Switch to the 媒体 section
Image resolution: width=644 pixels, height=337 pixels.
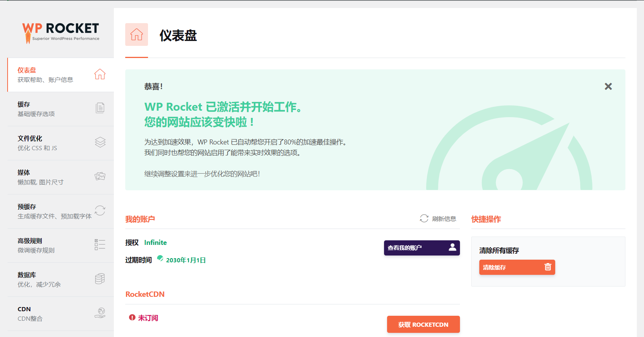61,177
